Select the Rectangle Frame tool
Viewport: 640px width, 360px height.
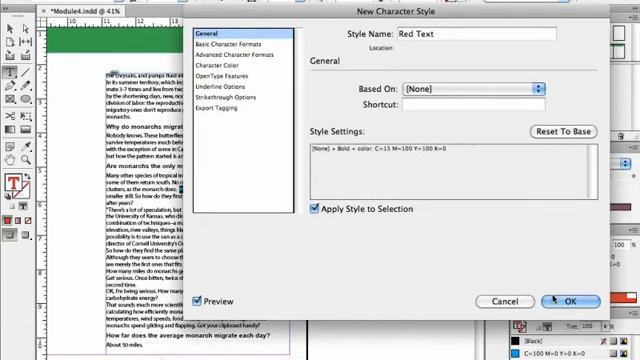point(10,99)
